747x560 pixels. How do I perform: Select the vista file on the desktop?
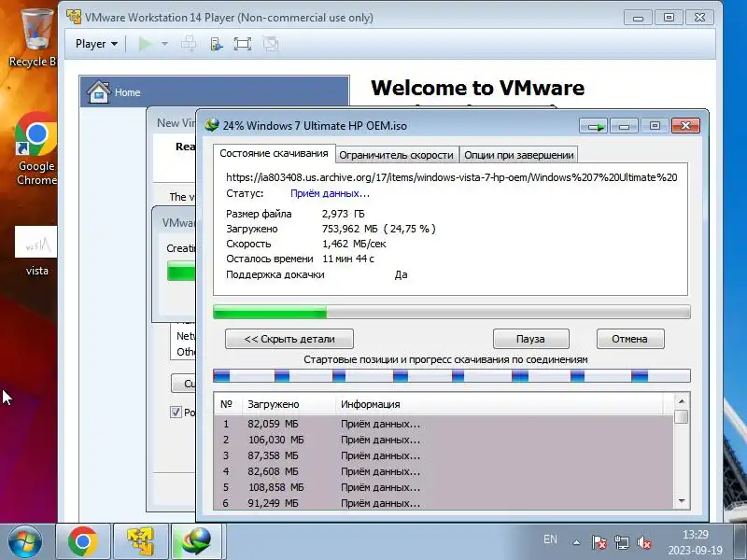(36, 250)
